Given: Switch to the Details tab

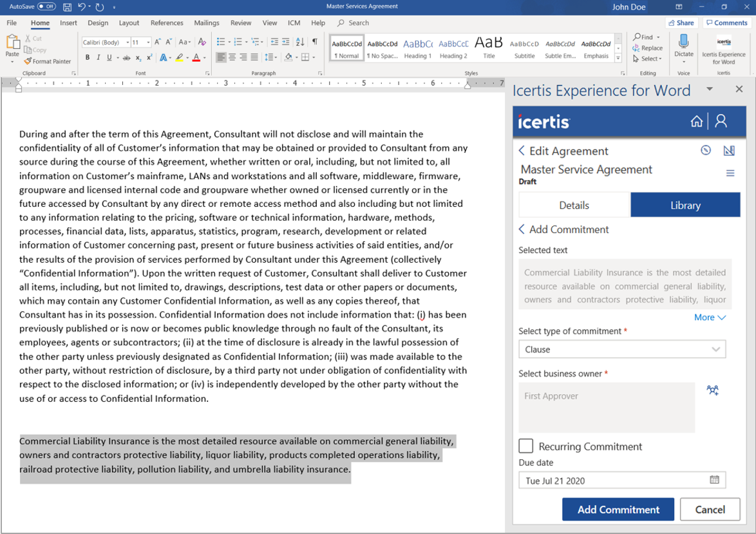Looking at the screenshot, I should (573, 205).
